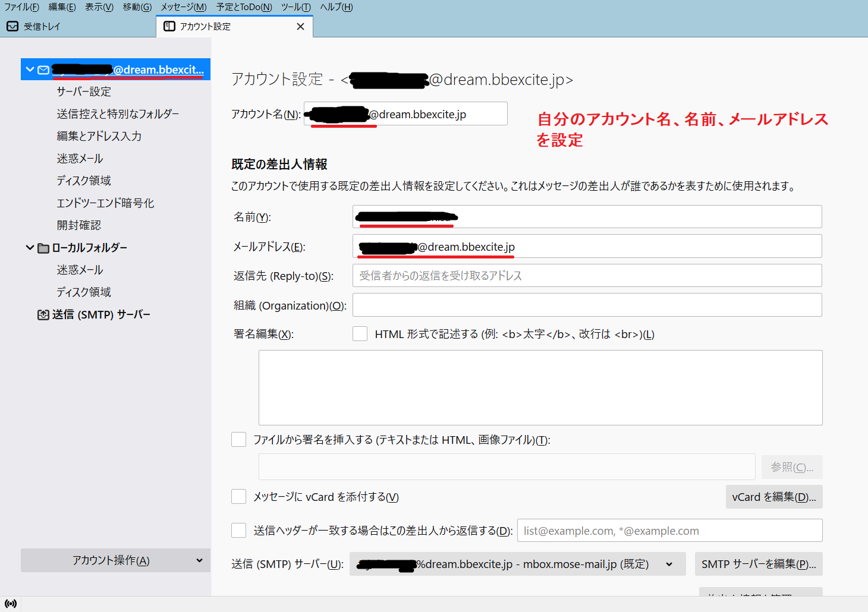Click the mail envelope icon in sidebar
Viewport: 868px width, 612px height.
pyautogui.click(x=43, y=70)
